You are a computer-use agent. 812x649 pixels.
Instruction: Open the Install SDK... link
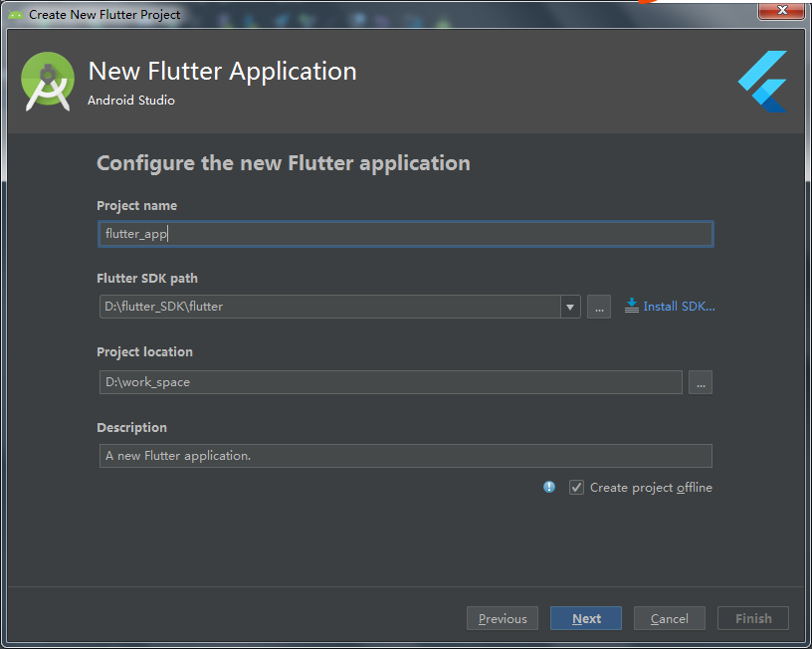[x=679, y=307]
